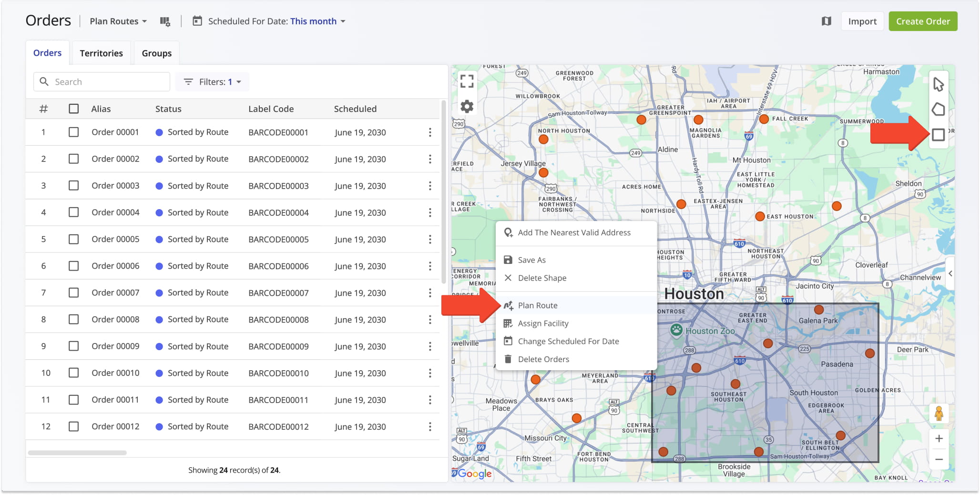Open map settings gear
Image resolution: width=980 pixels, height=495 pixels.
click(x=467, y=106)
